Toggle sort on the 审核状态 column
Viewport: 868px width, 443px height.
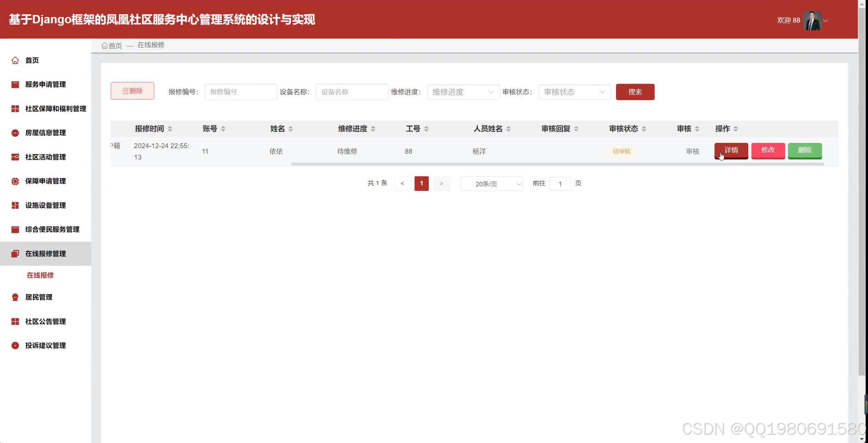click(644, 129)
